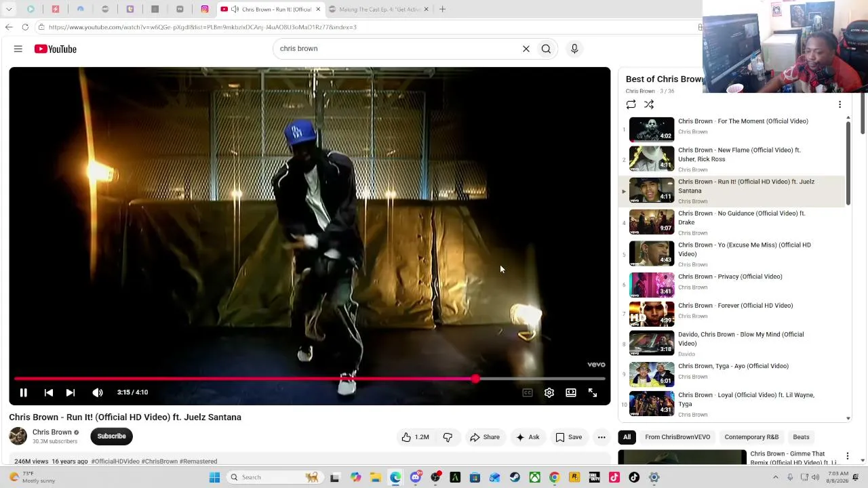Filter by Beats chip

tap(801, 437)
